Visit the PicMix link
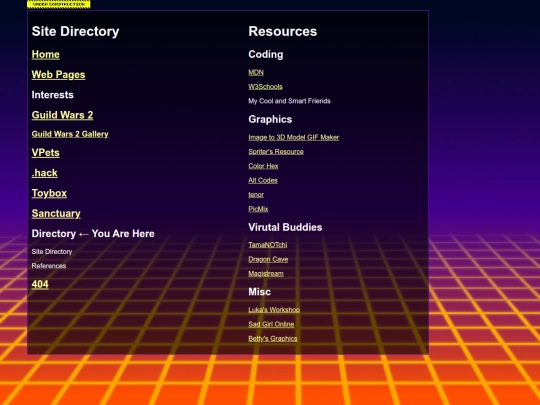Image resolution: width=540 pixels, height=405 pixels. (x=258, y=209)
